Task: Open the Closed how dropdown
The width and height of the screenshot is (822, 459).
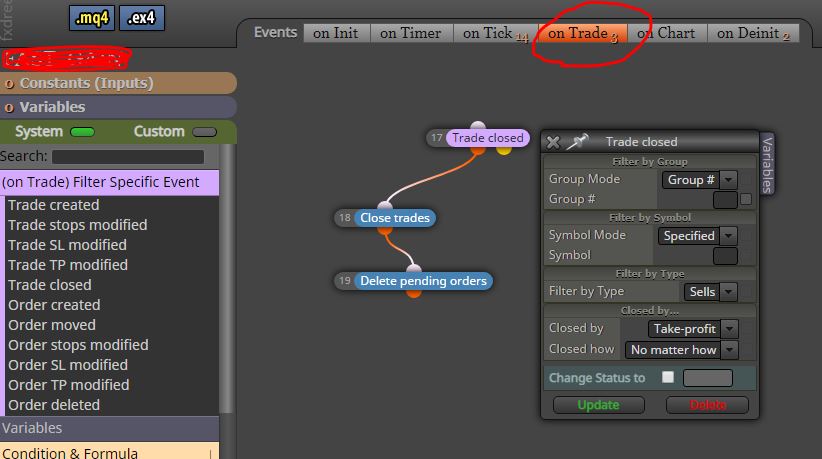Action: click(x=682, y=350)
